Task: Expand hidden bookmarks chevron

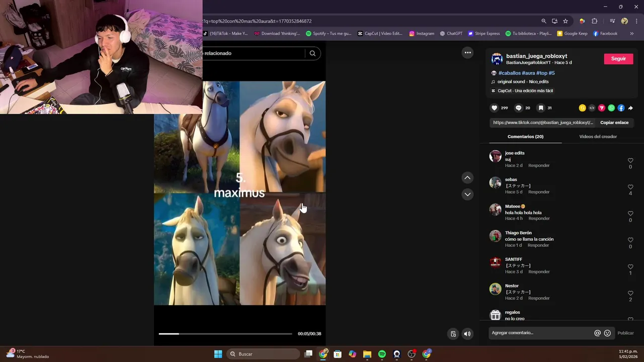Action: pyautogui.click(x=631, y=34)
